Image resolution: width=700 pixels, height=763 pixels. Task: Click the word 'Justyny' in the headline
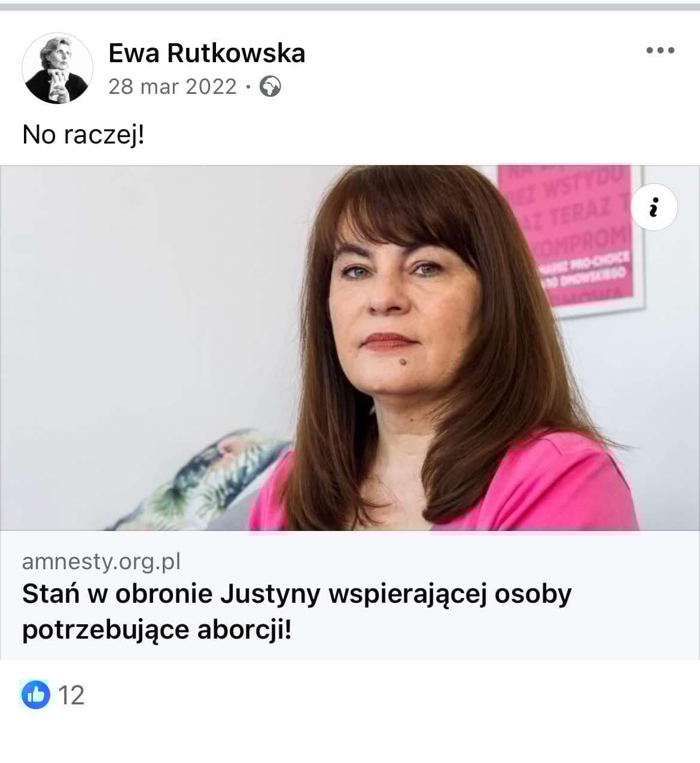pos(270,594)
